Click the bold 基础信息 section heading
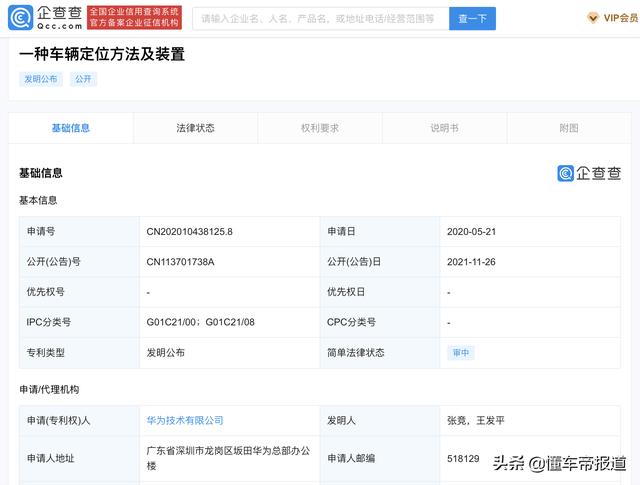Viewport: 640px width, 485px height. pos(41,173)
